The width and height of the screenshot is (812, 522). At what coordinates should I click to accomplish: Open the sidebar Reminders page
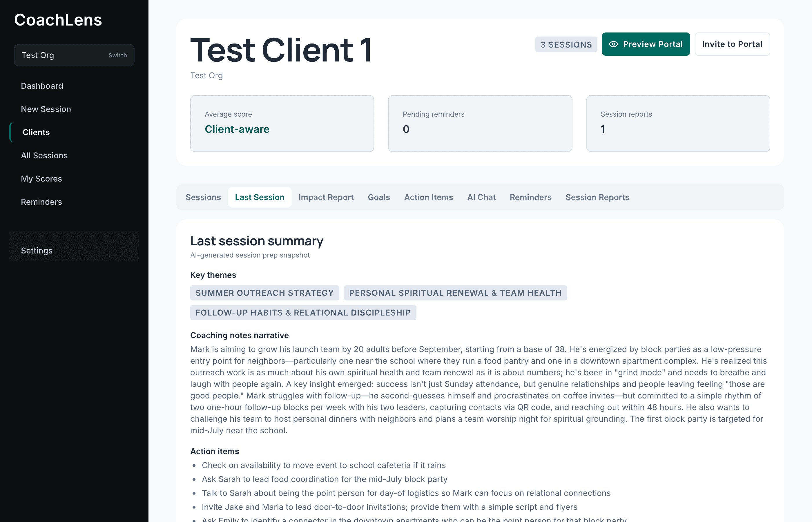click(41, 202)
